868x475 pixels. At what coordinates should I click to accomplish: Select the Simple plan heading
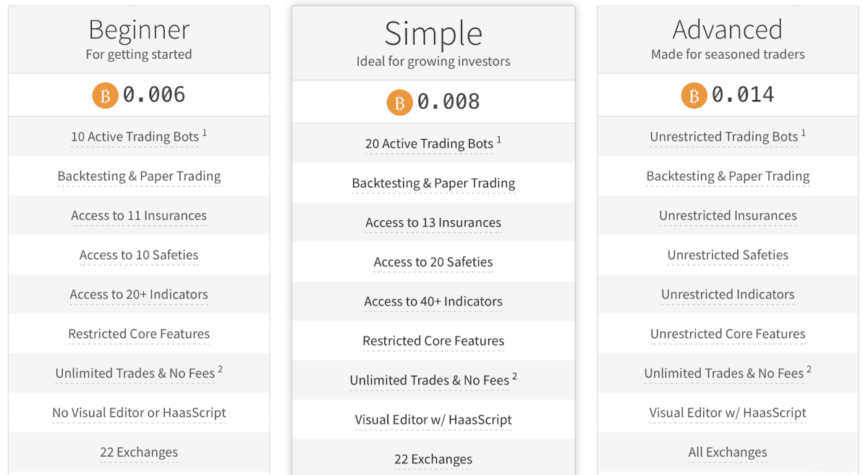point(433,34)
